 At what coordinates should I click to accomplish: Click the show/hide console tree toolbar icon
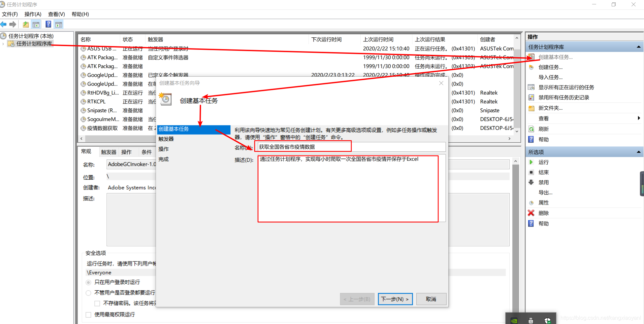pyautogui.click(x=36, y=24)
